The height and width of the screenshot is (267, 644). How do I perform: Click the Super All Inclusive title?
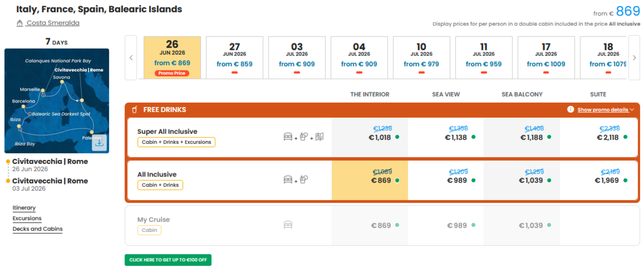[167, 131]
